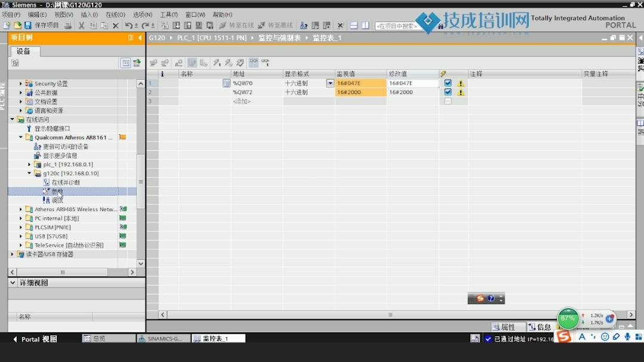Click the delete X icon in toolbar
The width and height of the screenshot is (644, 362).
point(116,26)
